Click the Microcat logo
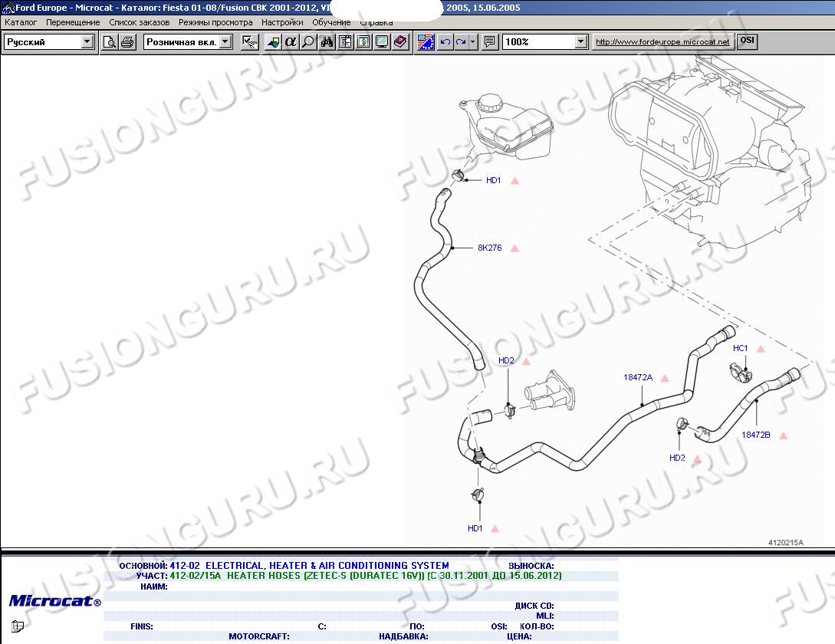The height and width of the screenshot is (644, 835). 55,601
